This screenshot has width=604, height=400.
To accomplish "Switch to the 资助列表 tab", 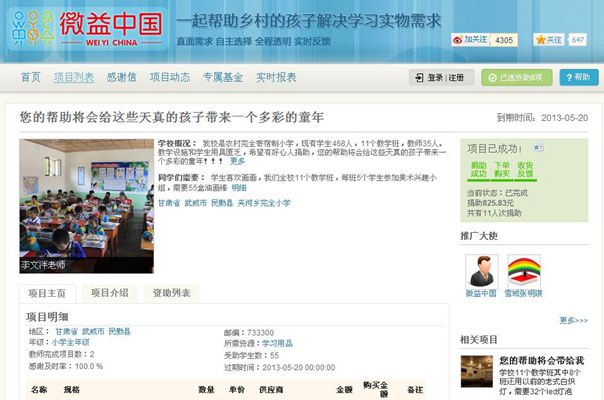I will (173, 293).
